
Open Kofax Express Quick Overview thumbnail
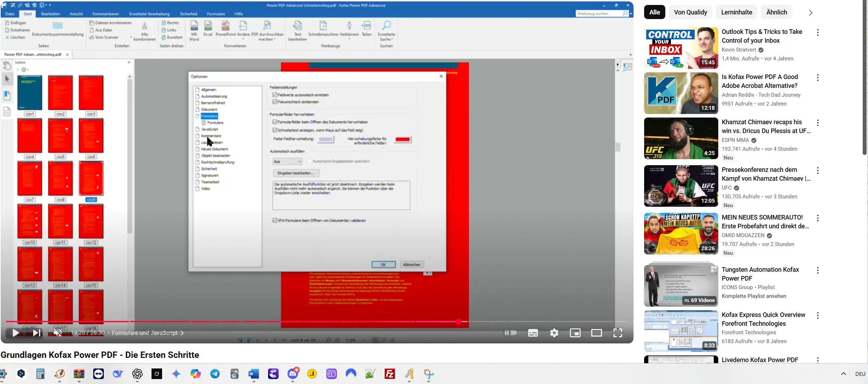[681, 331]
